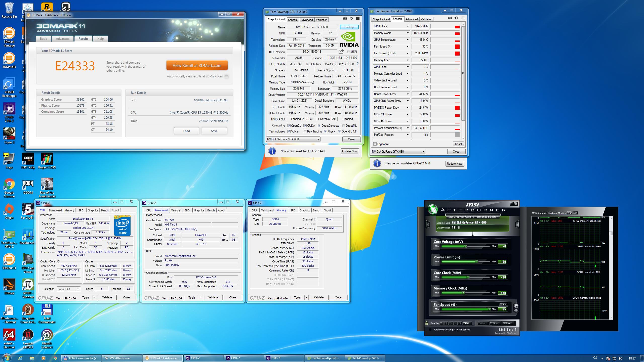Screen dimensions: 644x362
Task: Open SPD tab in CPU-Z Memory window
Action: click(x=293, y=210)
